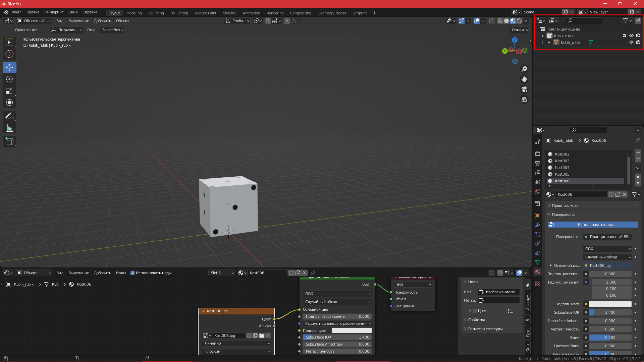The image size is (644, 362).
Task: Click the Add Cube tool icon
Action: pos(9,141)
